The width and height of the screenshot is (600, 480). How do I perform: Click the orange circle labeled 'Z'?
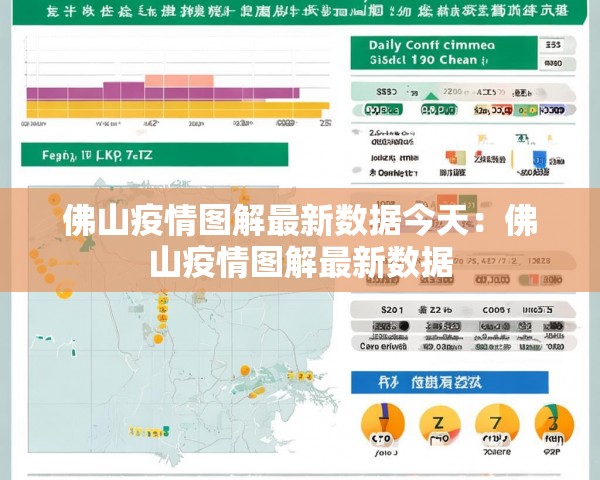(439, 426)
